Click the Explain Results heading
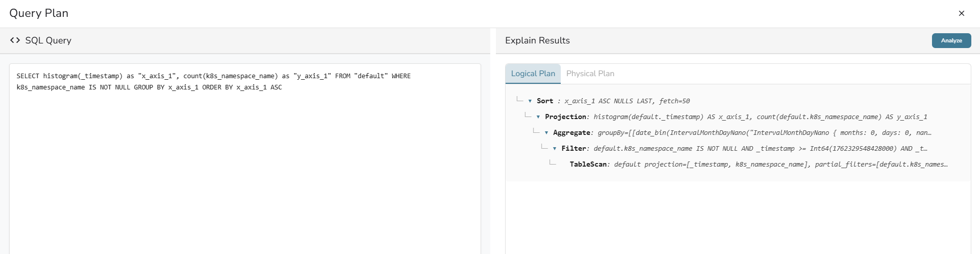Viewport: 980px width, 254px height. (537, 40)
